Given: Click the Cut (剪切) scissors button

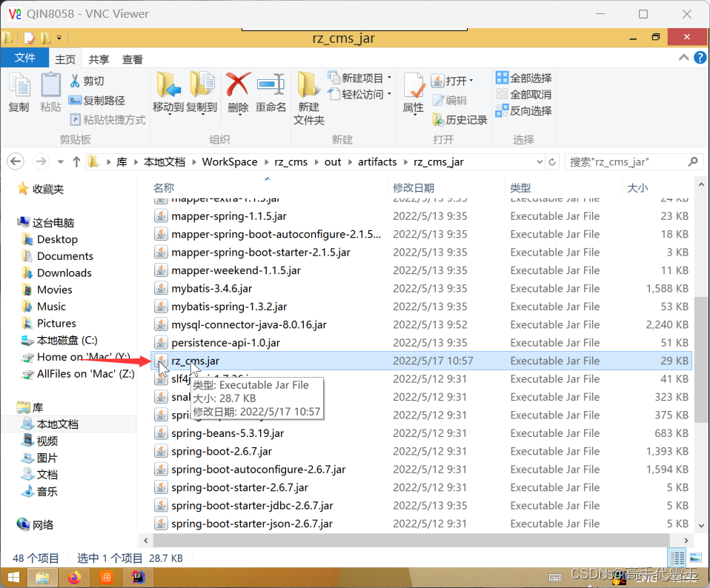Looking at the screenshot, I should [x=87, y=81].
